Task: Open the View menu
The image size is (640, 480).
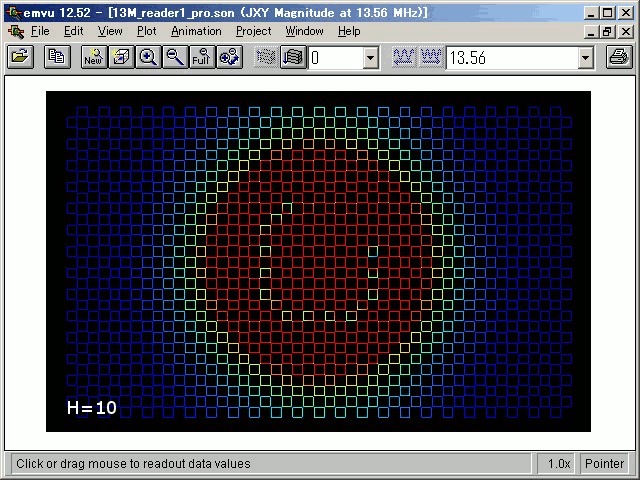Action: (110, 31)
